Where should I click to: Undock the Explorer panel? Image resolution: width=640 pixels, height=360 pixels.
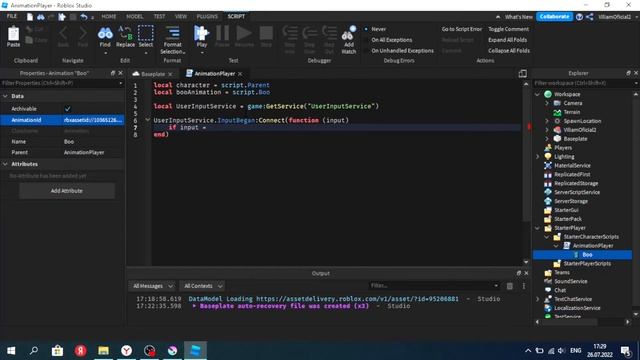[628, 73]
